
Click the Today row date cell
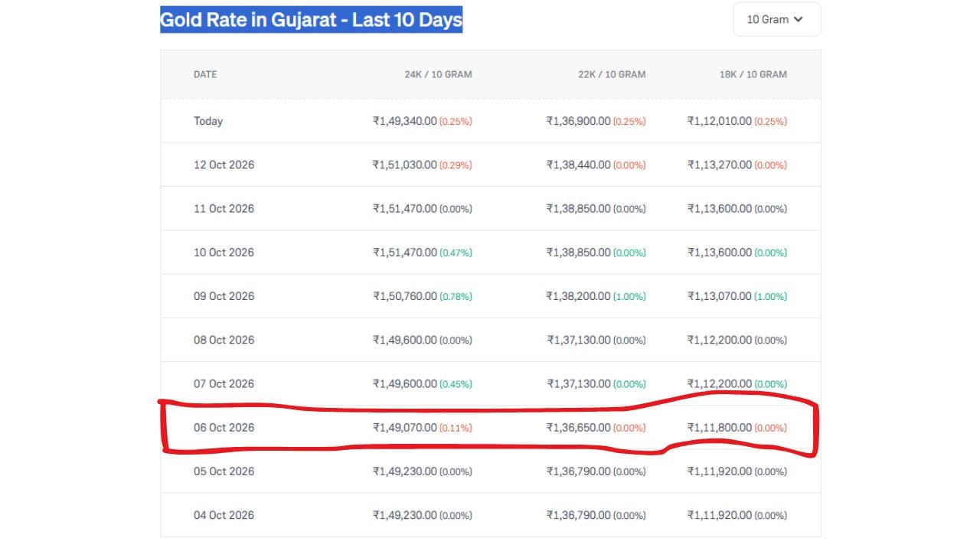point(208,121)
